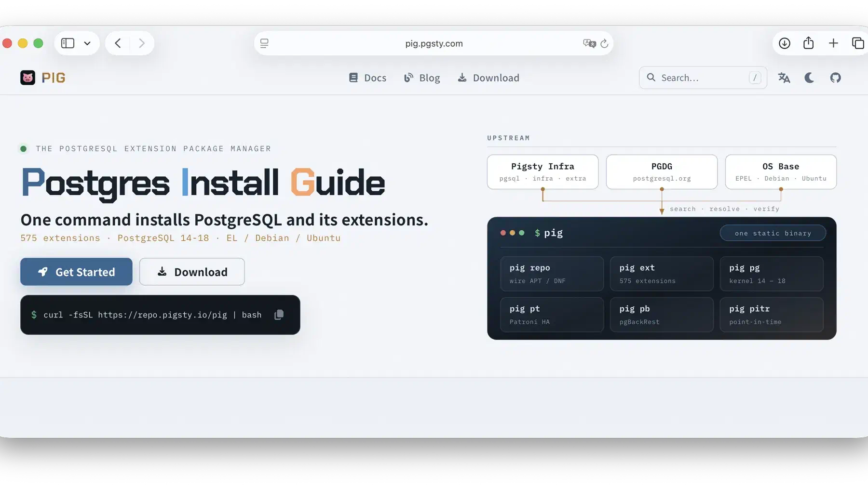868x488 pixels.
Task: Toggle dark mode moon icon
Action: [x=809, y=78]
